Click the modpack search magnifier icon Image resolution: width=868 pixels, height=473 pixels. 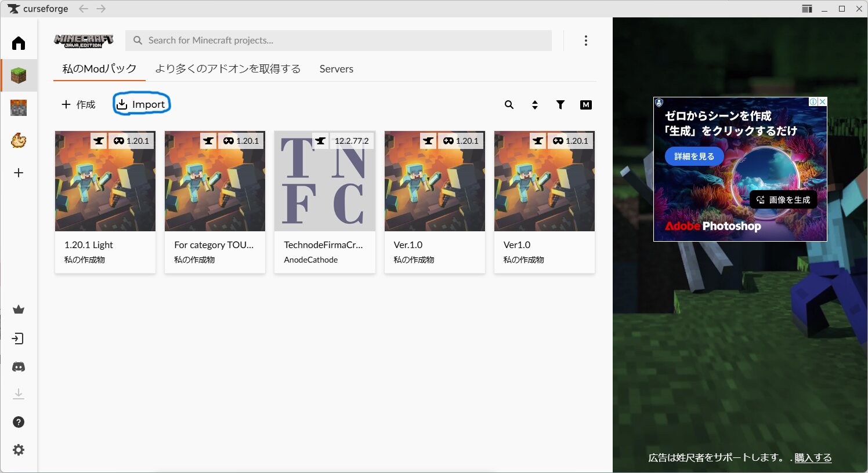509,105
